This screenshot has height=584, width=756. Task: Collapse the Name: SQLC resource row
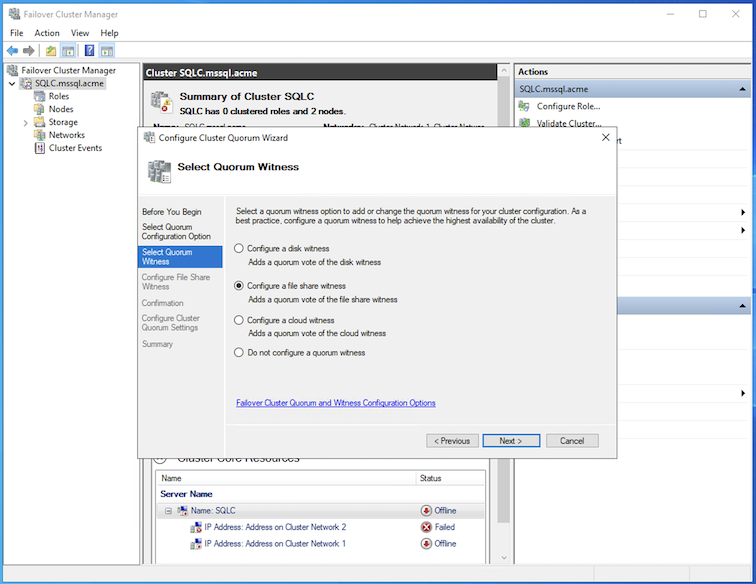click(168, 511)
